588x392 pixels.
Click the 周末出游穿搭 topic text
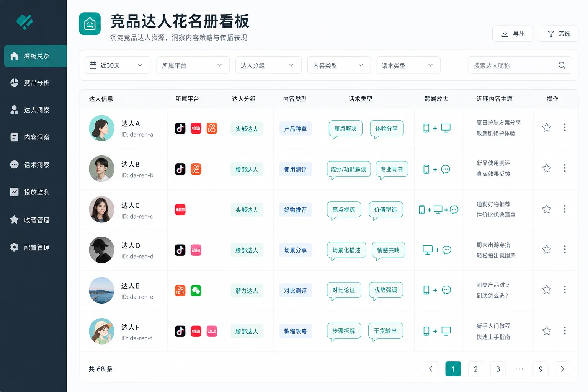coord(493,245)
